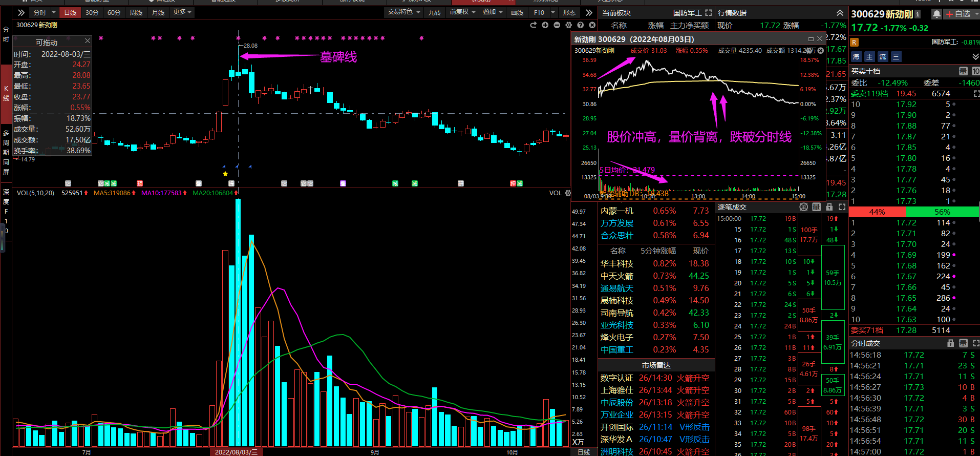This screenshot has height=456, width=980.
Task: Open the VOL indicator settings gear
Action: point(568,193)
